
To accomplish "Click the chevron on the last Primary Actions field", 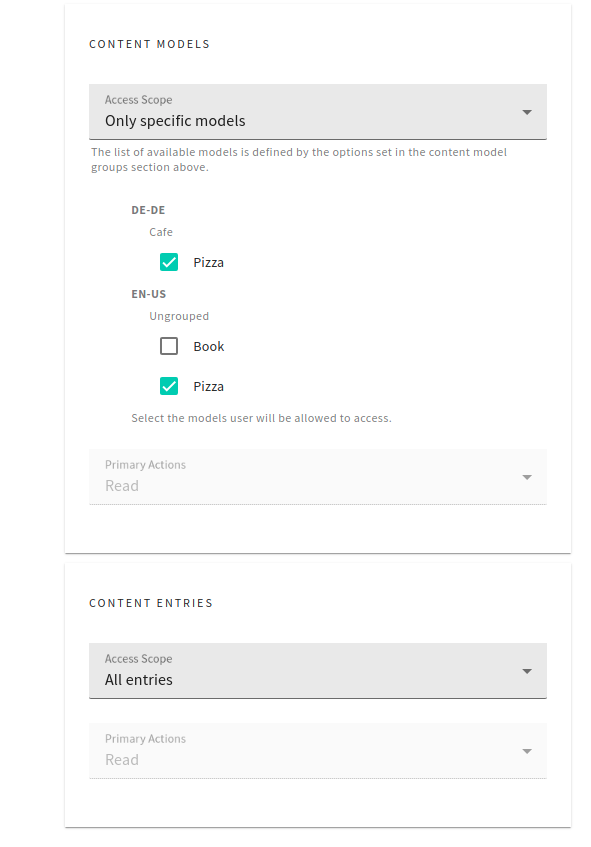I will [527, 750].
